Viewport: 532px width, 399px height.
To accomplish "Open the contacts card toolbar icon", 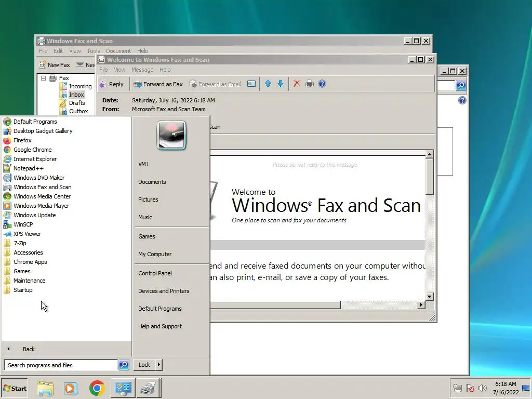I will (251, 84).
